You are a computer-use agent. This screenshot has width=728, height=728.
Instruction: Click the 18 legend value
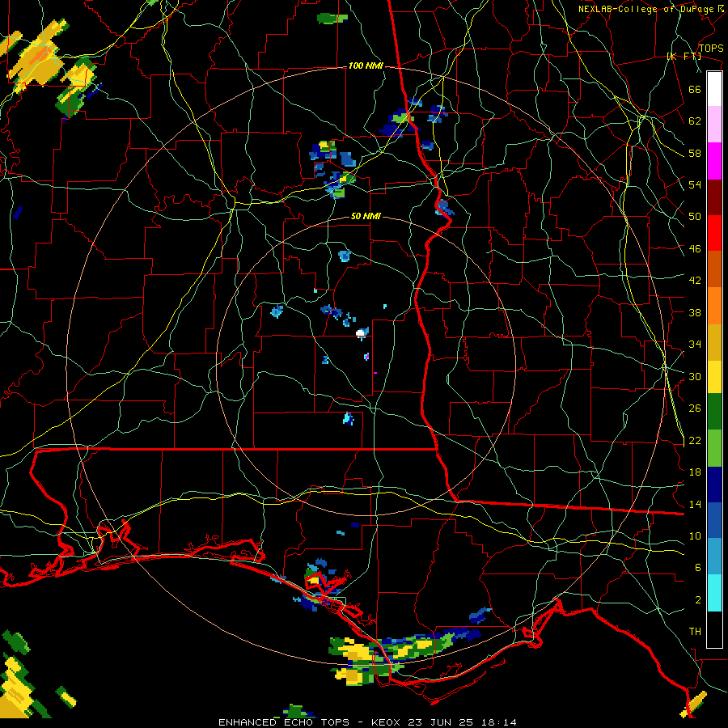click(695, 472)
